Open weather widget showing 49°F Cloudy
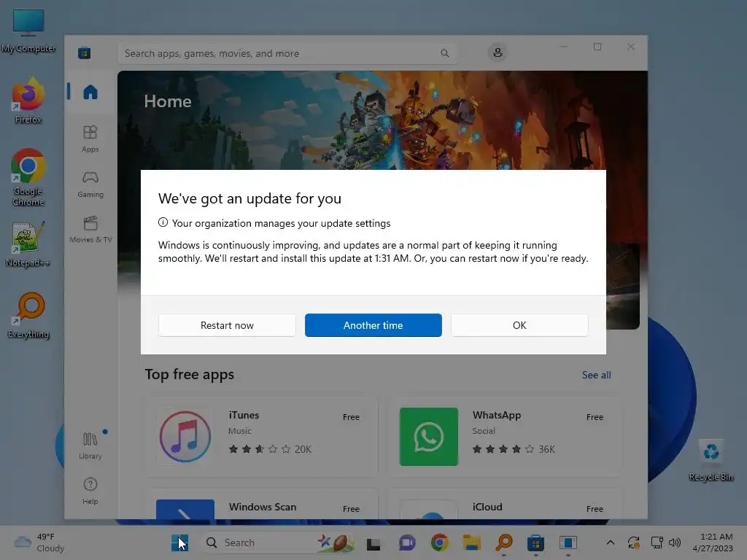The height and width of the screenshot is (560, 747). coord(39,542)
